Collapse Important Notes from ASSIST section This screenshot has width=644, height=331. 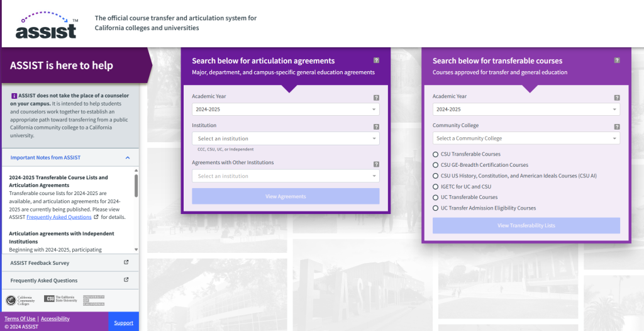point(128,157)
